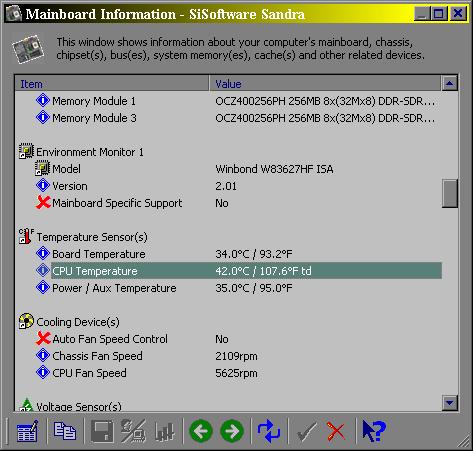Screen dimensions: 473x451
Task: Click the mainboard picture icon beside description
Action: pos(28,49)
